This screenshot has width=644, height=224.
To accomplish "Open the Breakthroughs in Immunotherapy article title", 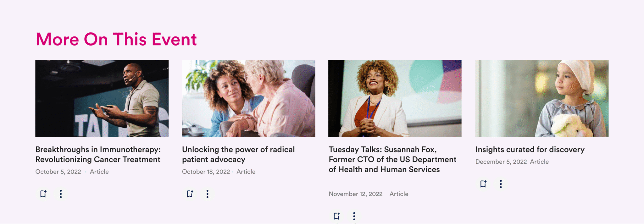I will (x=98, y=154).
